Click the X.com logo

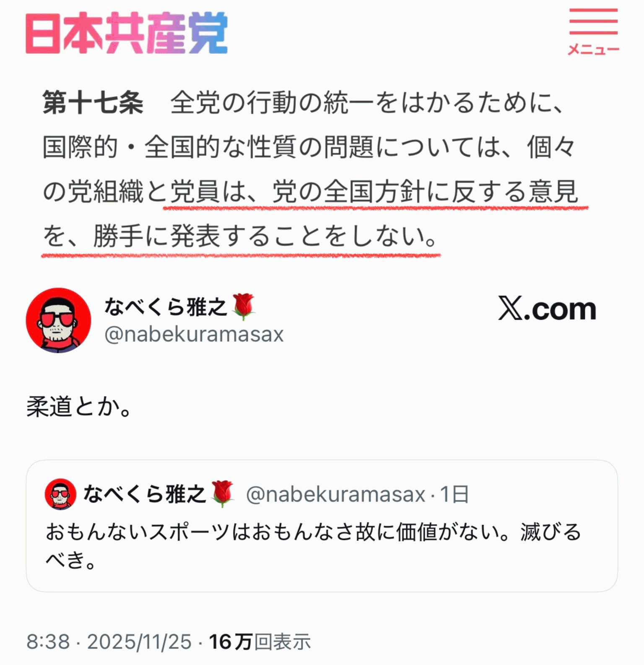547,309
